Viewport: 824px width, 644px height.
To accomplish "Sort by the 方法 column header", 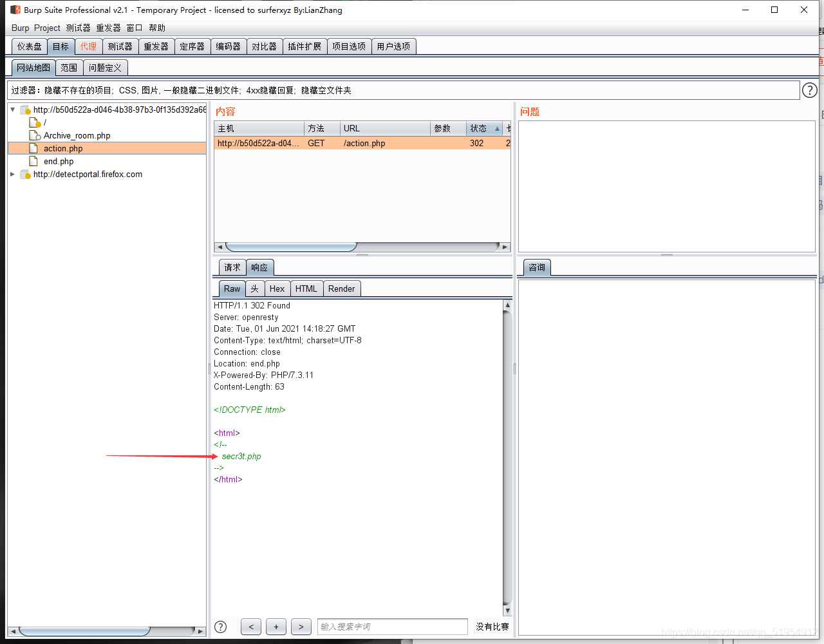I will (322, 129).
